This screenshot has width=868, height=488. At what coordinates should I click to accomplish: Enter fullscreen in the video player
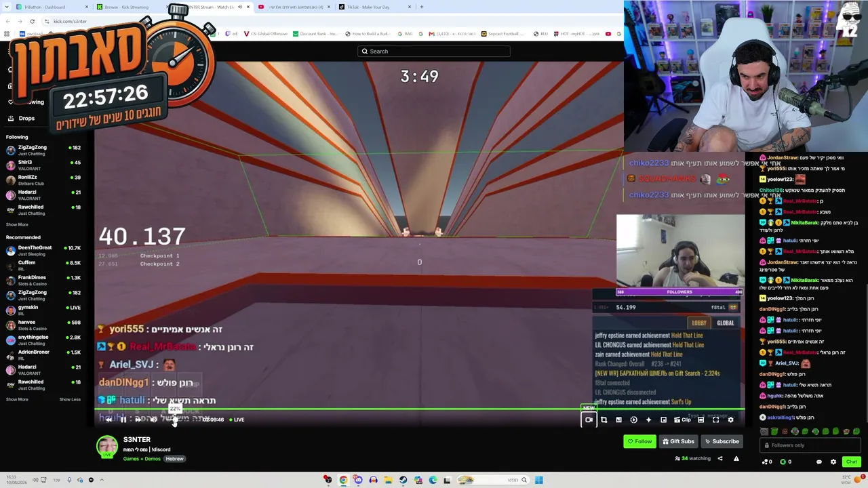click(x=715, y=420)
